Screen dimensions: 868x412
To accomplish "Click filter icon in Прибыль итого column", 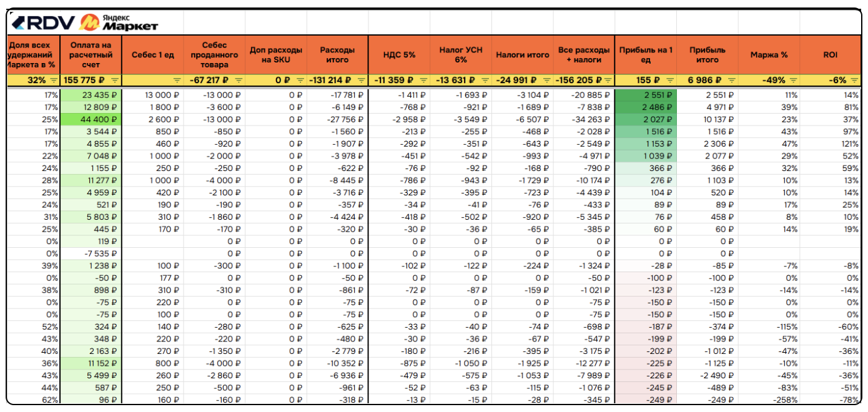I will click(x=731, y=81).
